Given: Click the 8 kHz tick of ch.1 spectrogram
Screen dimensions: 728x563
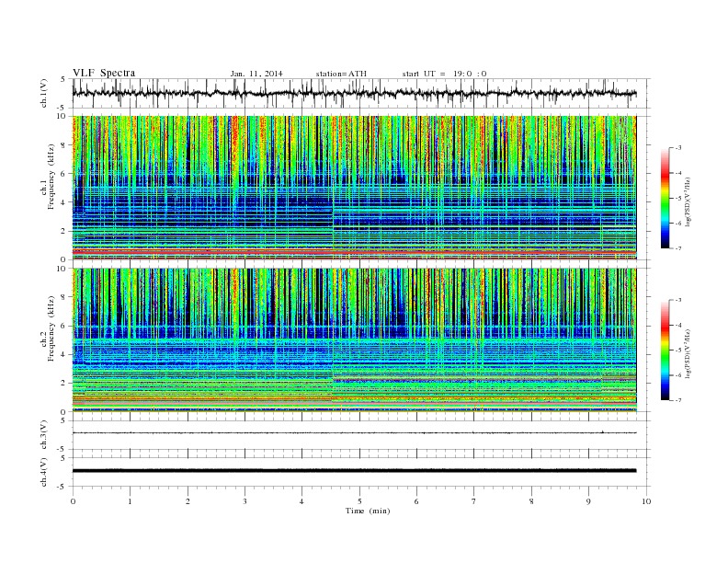Looking at the screenshot, I should pyautogui.click(x=64, y=145).
